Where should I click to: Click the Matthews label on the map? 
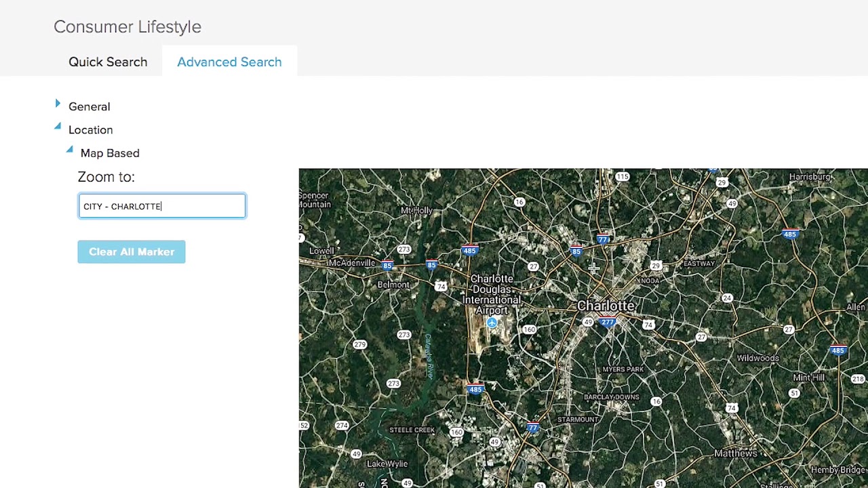click(x=736, y=453)
